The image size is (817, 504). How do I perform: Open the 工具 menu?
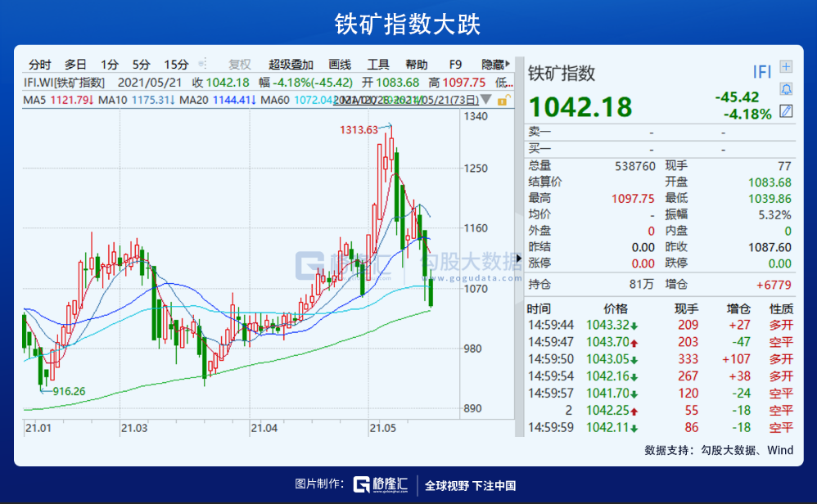[378, 65]
